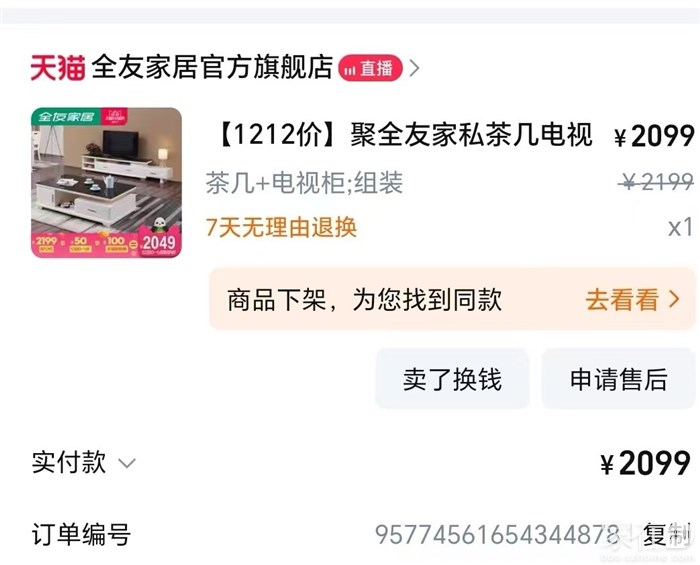The image size is (700, 565).
Task: Click 卖了换钱 button
Action: 452,379
